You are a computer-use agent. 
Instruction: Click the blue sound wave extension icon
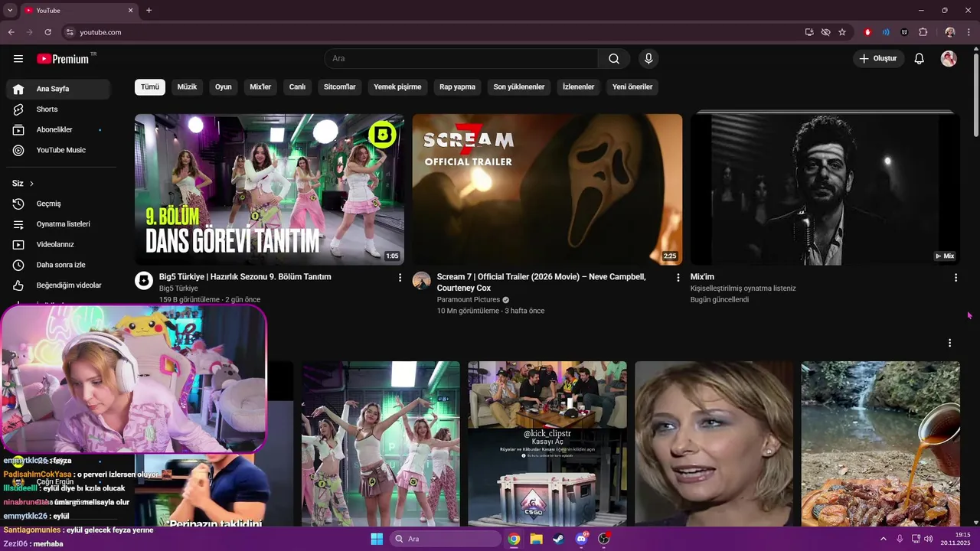(886, 32)
